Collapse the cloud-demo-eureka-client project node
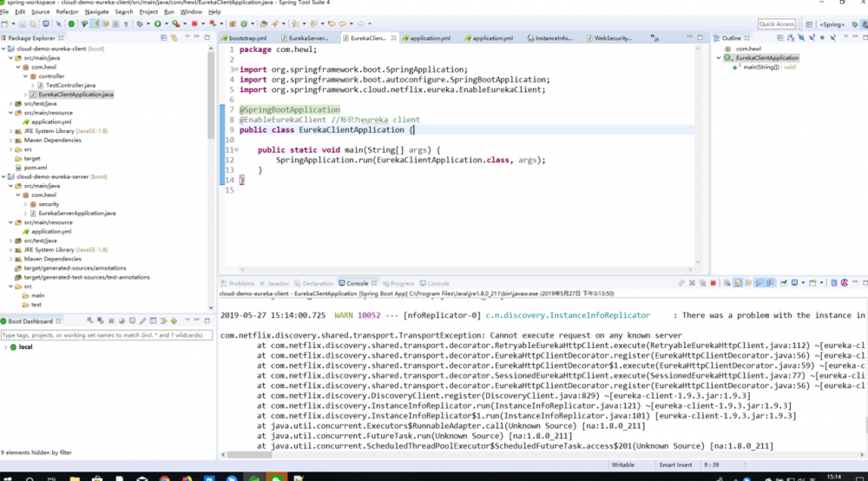Screen dimensions: 868x481 point(4,49)
